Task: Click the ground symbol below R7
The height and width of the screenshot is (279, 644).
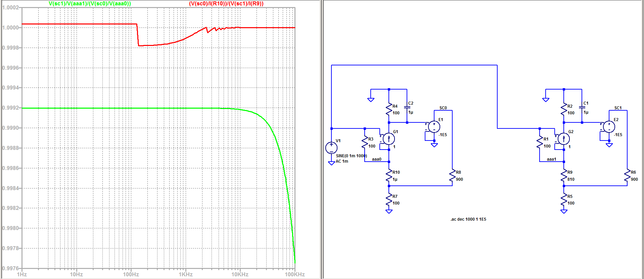Action: click(389, 211)
